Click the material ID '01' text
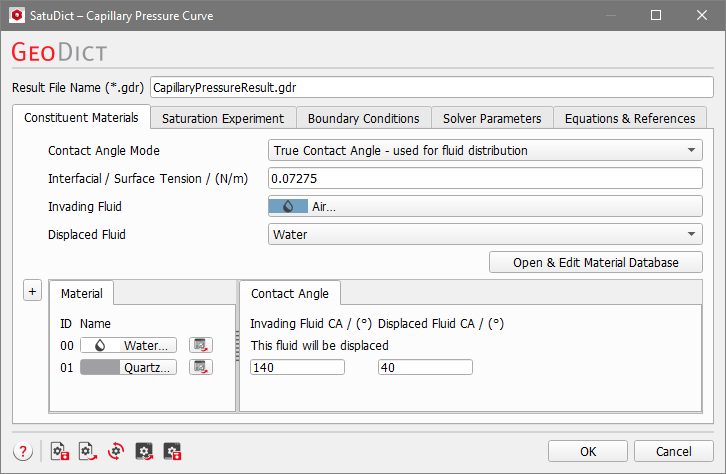This screenshot has height=474, width=726. point(67,368)
